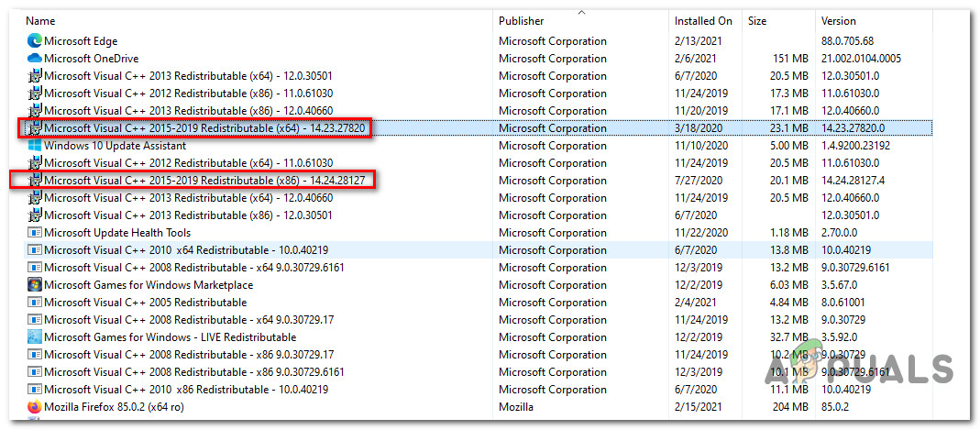Click the Version column header
Viewport: 980px width, 430px height.
tap(839, 20)
